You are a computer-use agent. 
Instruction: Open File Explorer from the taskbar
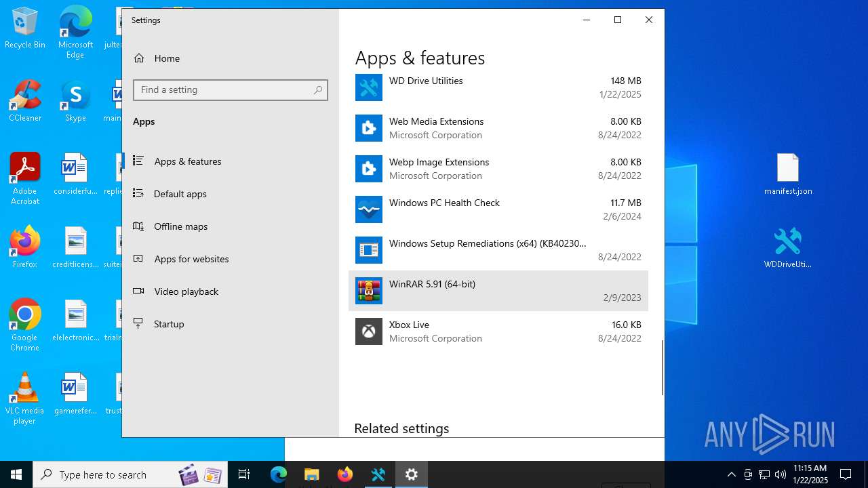pos(311,474)
